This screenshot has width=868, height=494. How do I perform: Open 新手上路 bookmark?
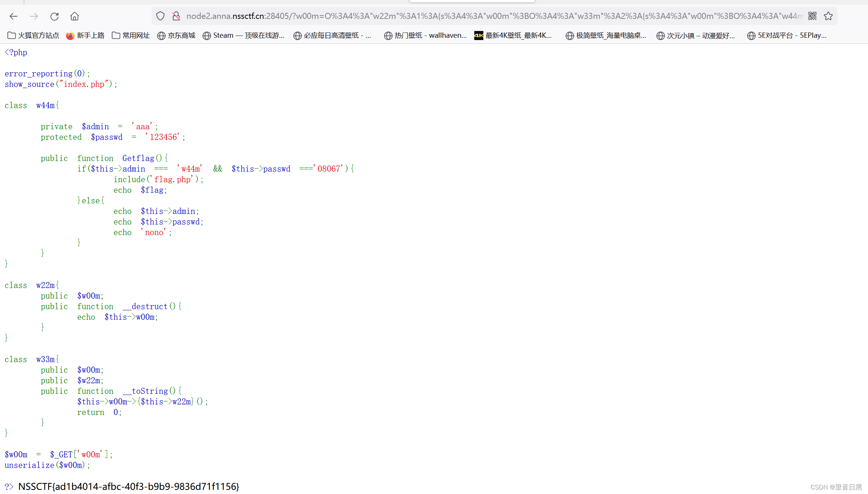85,36
